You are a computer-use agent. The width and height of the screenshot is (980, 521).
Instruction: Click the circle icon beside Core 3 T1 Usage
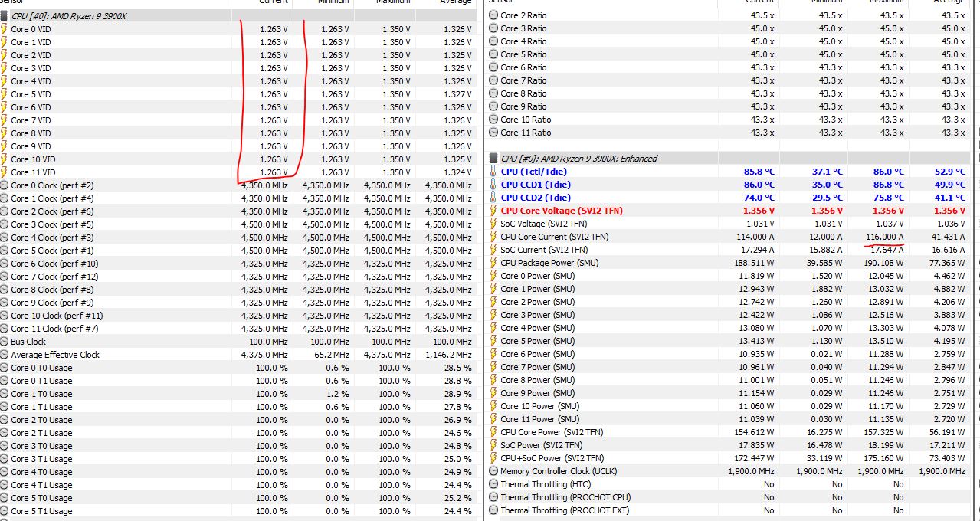pos(4,459)
